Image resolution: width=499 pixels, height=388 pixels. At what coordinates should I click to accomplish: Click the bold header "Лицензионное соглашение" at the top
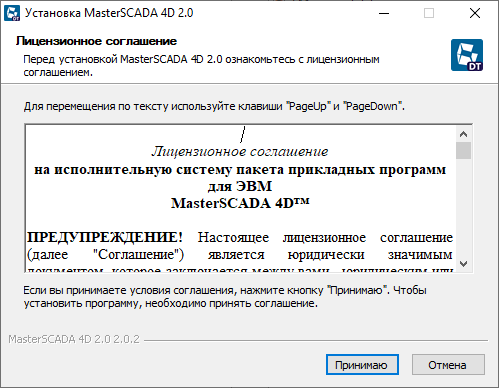coord(96,41)
